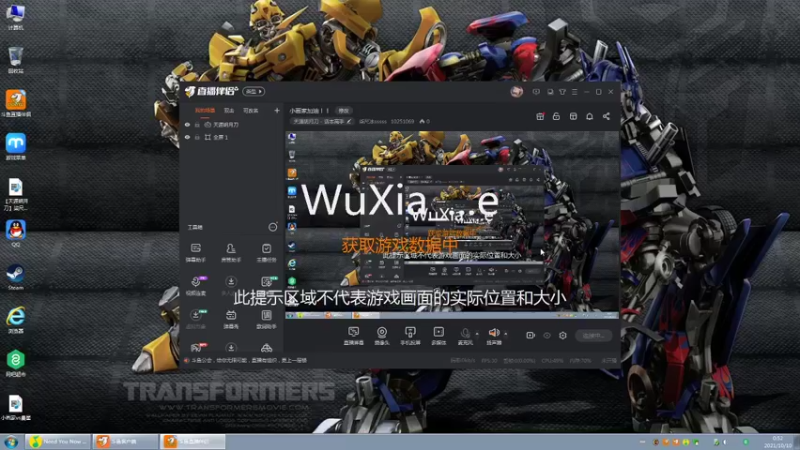Click the layout box icon next to bell
Viewport: 800px width, 450px height.
click(573, 116)
